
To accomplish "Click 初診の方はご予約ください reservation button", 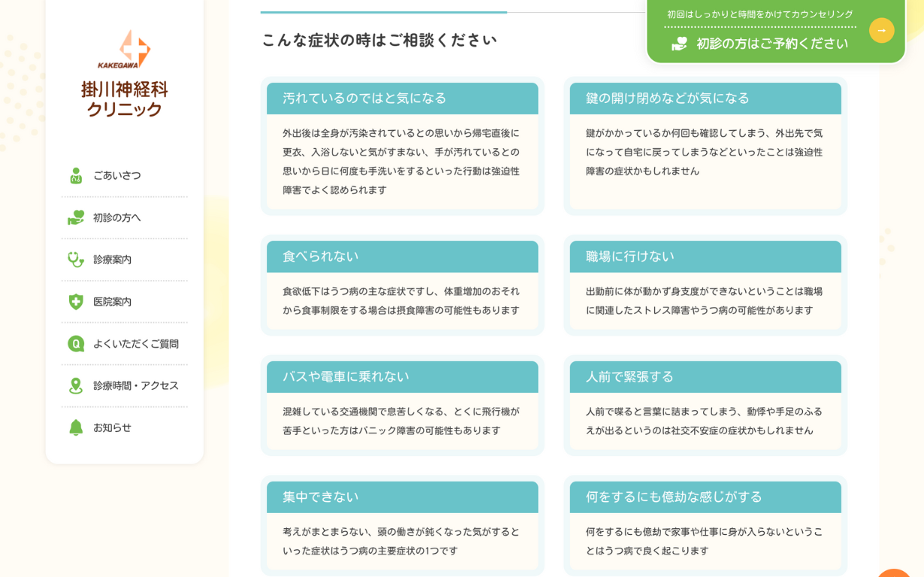I will [772, 44].
